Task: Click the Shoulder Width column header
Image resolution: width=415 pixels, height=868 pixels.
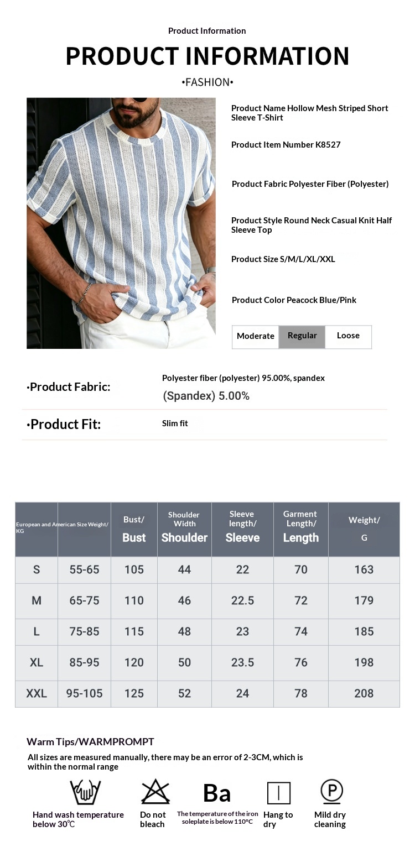Action: pos(184,529)
